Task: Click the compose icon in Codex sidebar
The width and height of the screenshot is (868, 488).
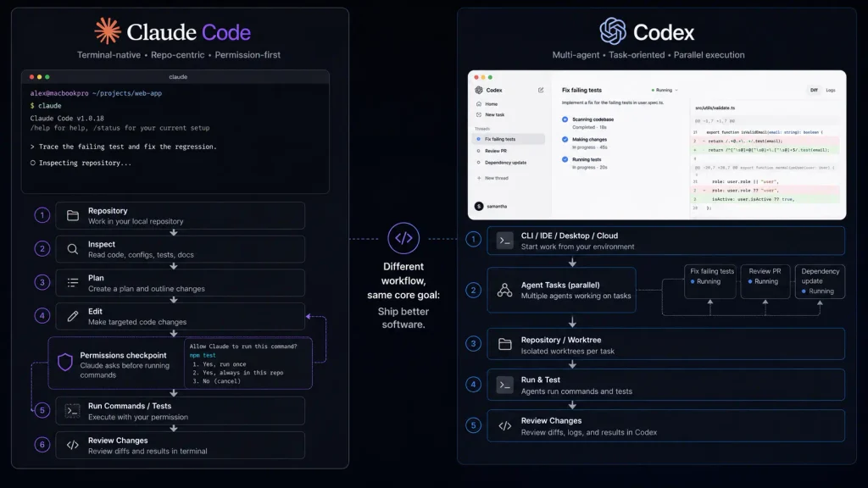Action: pos(541,90)
